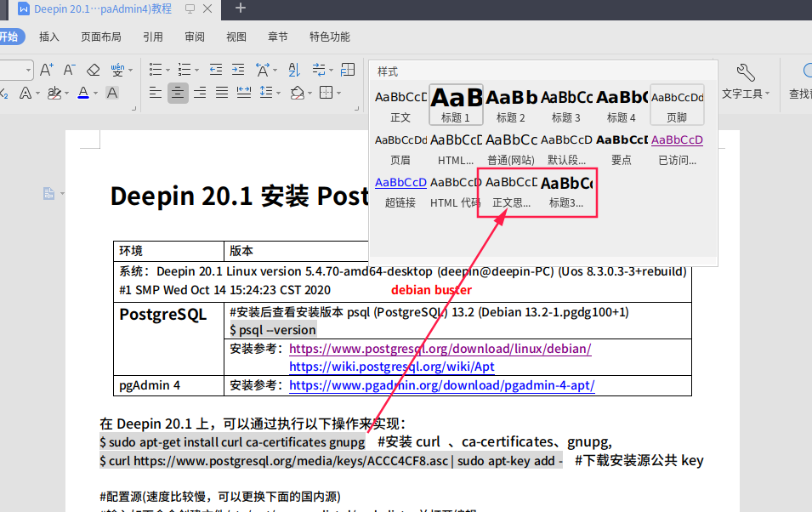812x512 pixels.
Task: Open the document map icon in left margin
Action: 49,194
